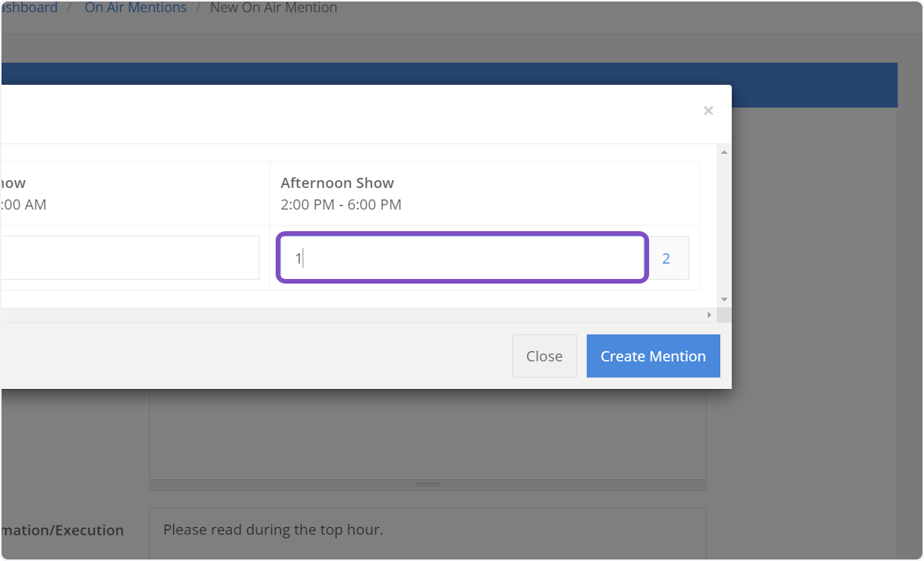Screen dimensions: 924x561
Task: Go to On Air Mentions breadcrumb link
Action: point(136,8)
